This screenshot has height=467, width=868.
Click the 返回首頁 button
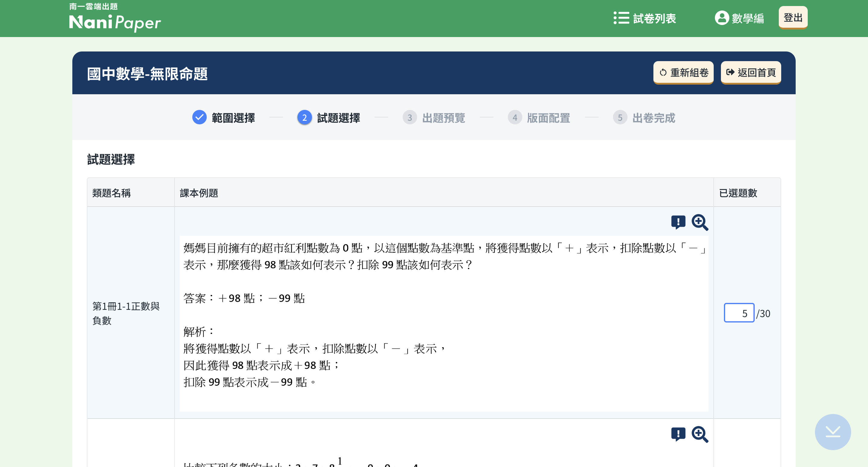pos(751,72)
